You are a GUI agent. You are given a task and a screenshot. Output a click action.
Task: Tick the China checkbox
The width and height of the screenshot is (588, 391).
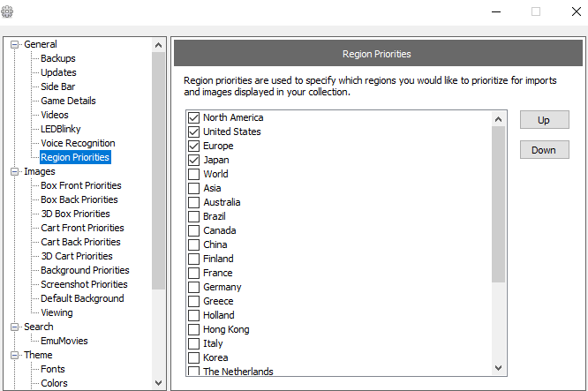click(x=193, y=244)
